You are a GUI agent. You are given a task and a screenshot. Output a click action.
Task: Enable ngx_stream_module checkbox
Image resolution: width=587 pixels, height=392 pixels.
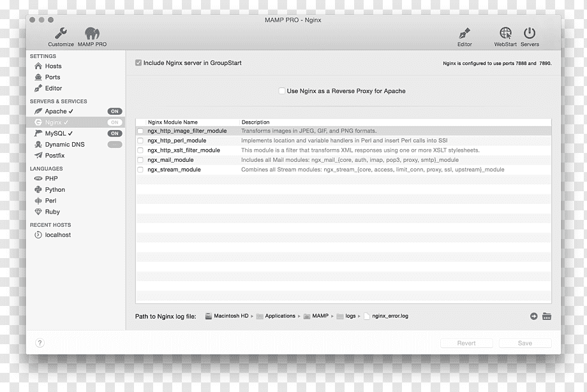point(140,170)
